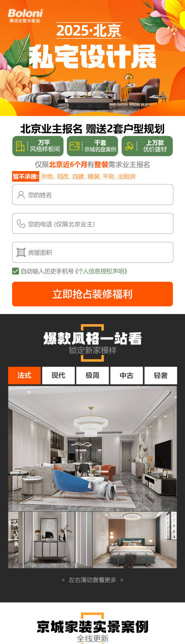The image size is (185, 644).
Task: Show the 中古 style tab
Action: click(x=126, y=375)
